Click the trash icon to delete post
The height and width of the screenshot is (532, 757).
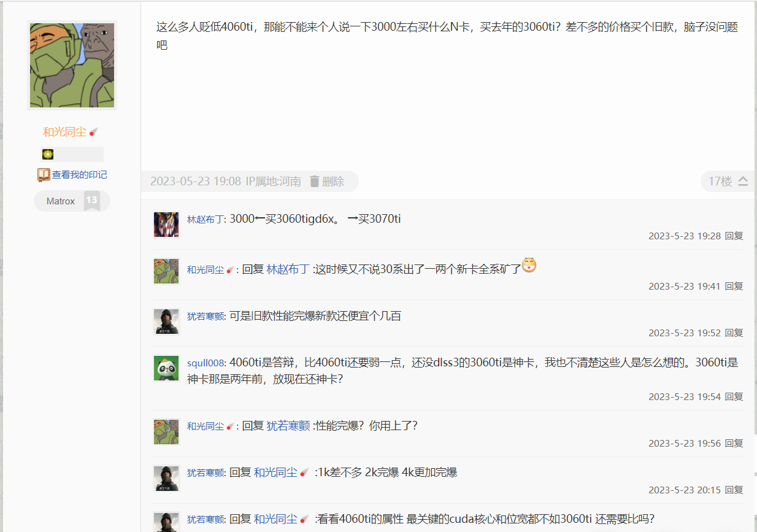[315, 181]
